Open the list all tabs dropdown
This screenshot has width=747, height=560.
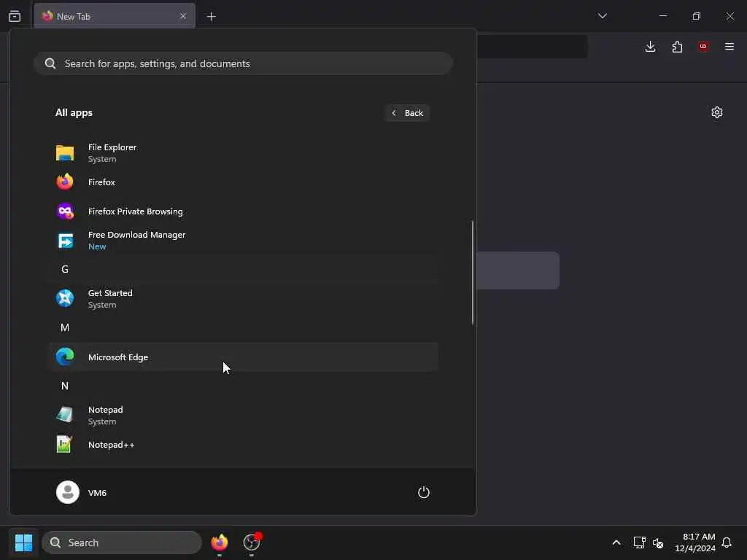[x=603, y=16]
